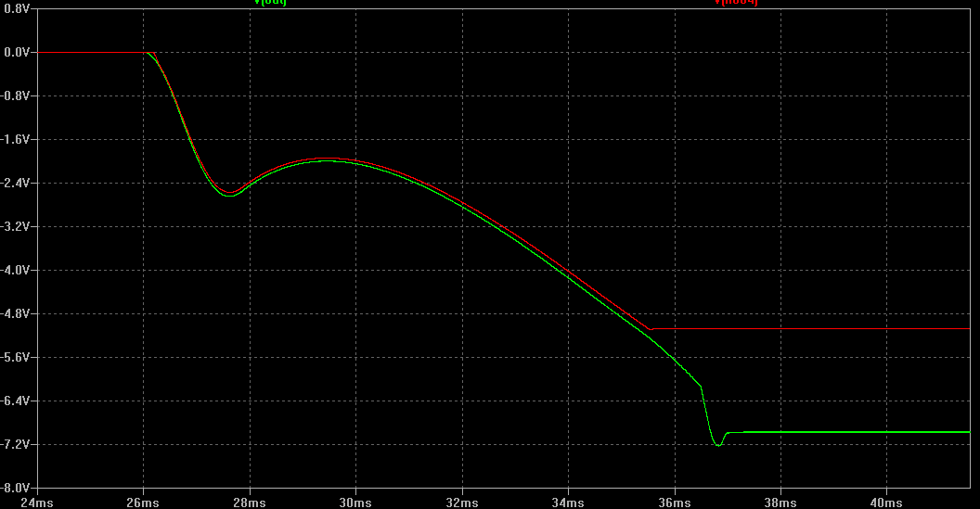Click the -2.4V vertical axis label
Viewport: 980px width, 509px height.
pos(15,183)
